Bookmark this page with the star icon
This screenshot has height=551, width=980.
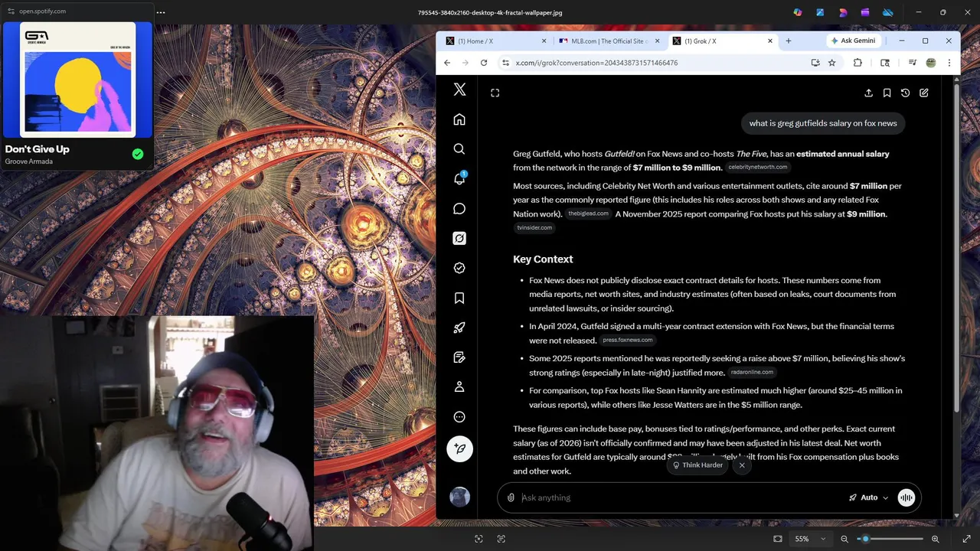click(x=831, y=63)
